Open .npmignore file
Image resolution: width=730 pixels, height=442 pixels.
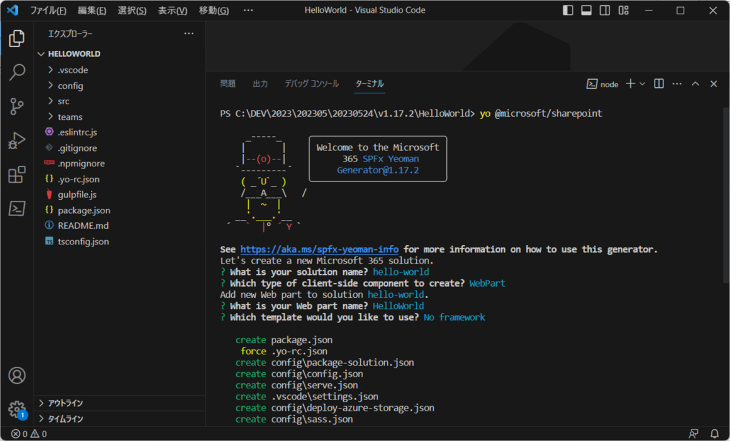tap(120, 163)
